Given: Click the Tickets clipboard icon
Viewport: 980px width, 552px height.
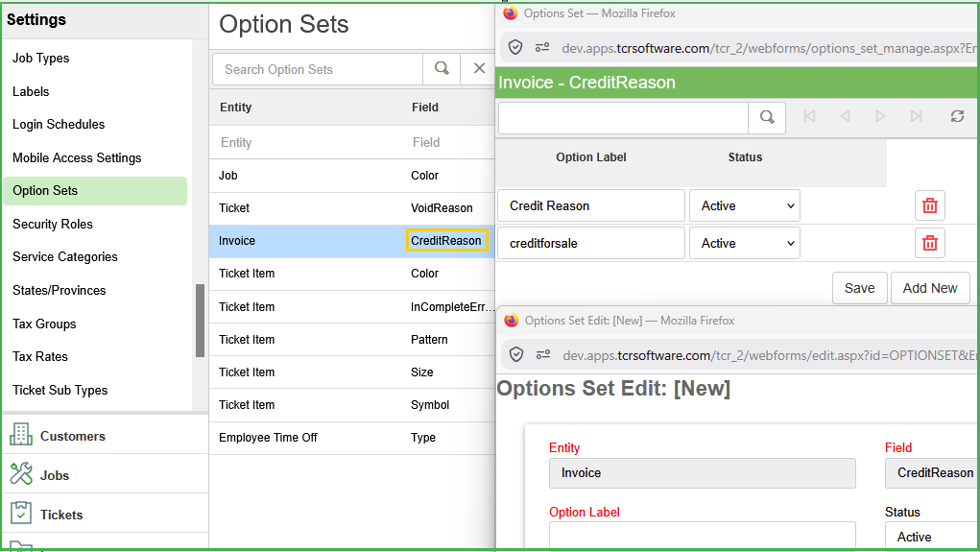Looking at the screenshot, I should click(20, 514).
